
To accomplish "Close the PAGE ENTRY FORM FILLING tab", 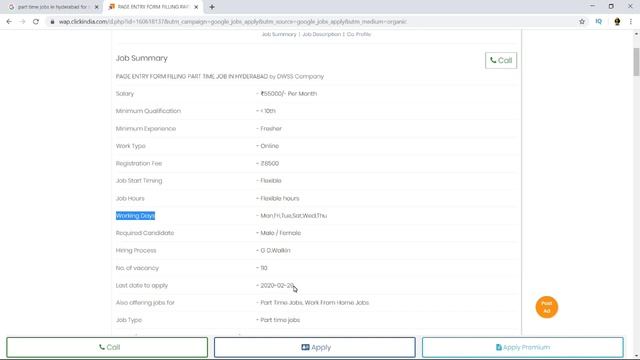I will (196, 7).
